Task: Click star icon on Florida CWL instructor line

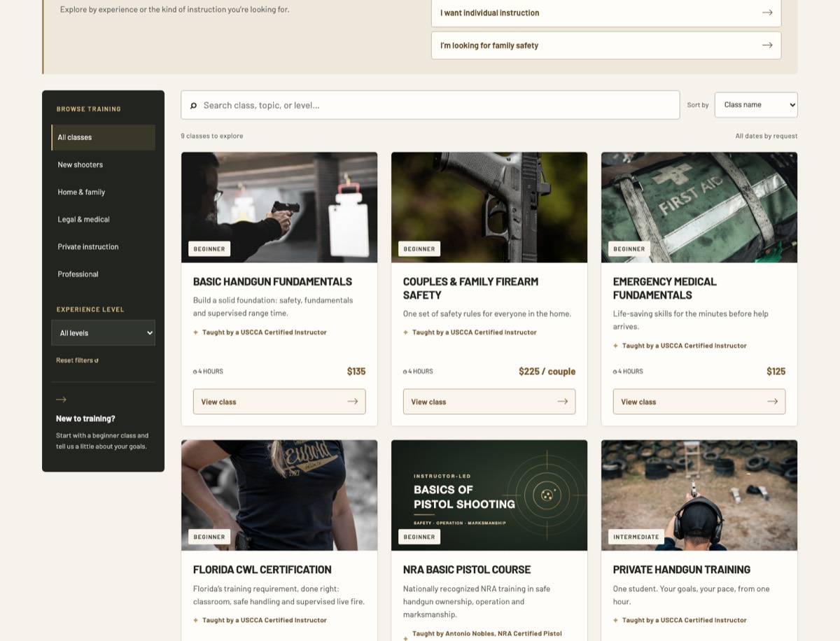Action: (x=196, y=620)
